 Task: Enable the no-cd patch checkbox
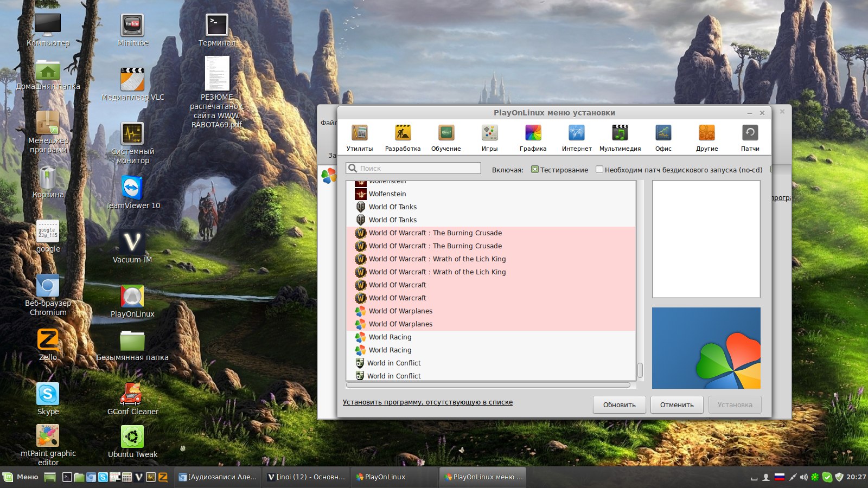pyautogui.click(x=599, y=170)
